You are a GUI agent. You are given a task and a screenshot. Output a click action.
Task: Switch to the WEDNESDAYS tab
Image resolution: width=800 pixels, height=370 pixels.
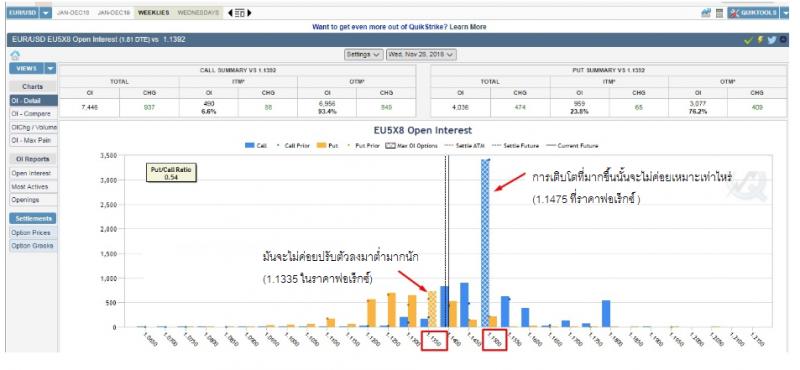pos(198,13)
